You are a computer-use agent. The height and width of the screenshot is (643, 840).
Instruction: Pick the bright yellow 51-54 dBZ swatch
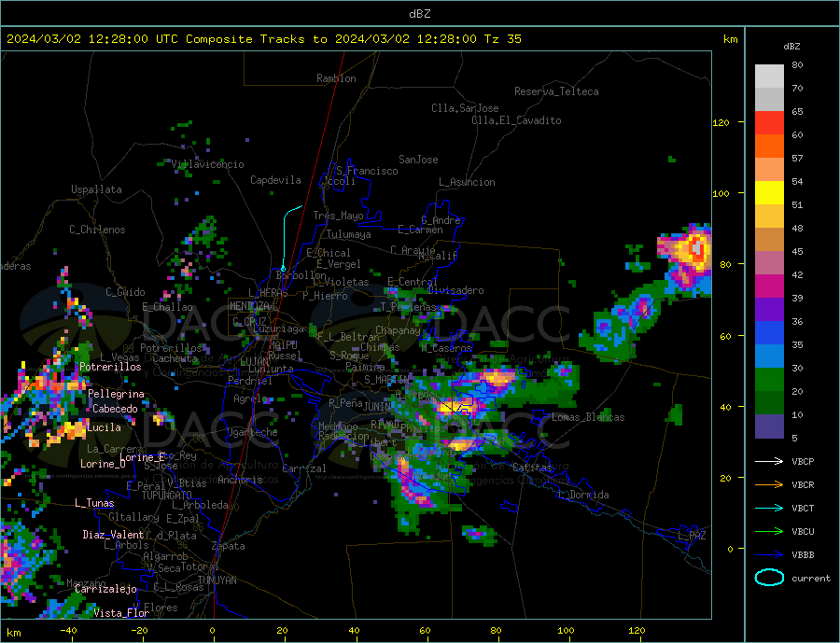[769, 193]
